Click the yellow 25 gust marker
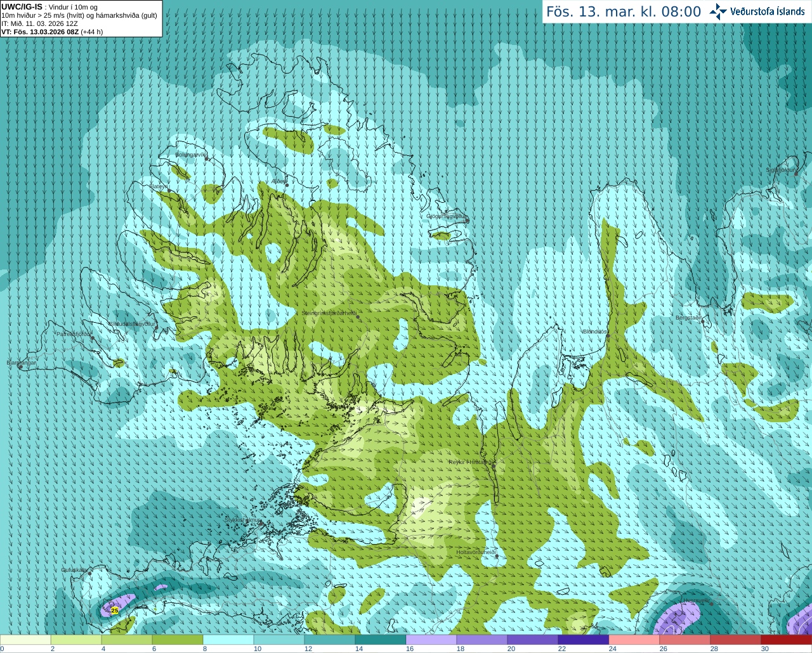The width and height of the screenshot is (812, 653). tap(114, 610)
